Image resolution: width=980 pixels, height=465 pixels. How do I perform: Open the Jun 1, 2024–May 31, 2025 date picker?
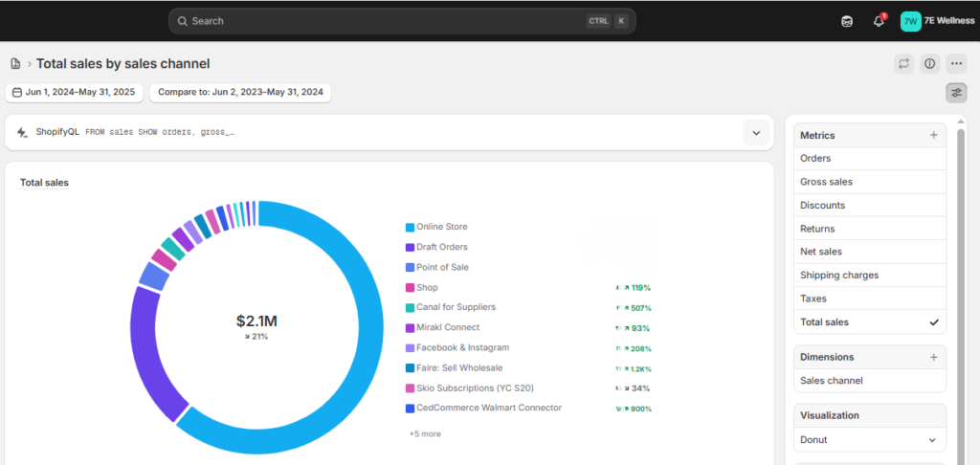pyautogui.click(x=76, y=93)
